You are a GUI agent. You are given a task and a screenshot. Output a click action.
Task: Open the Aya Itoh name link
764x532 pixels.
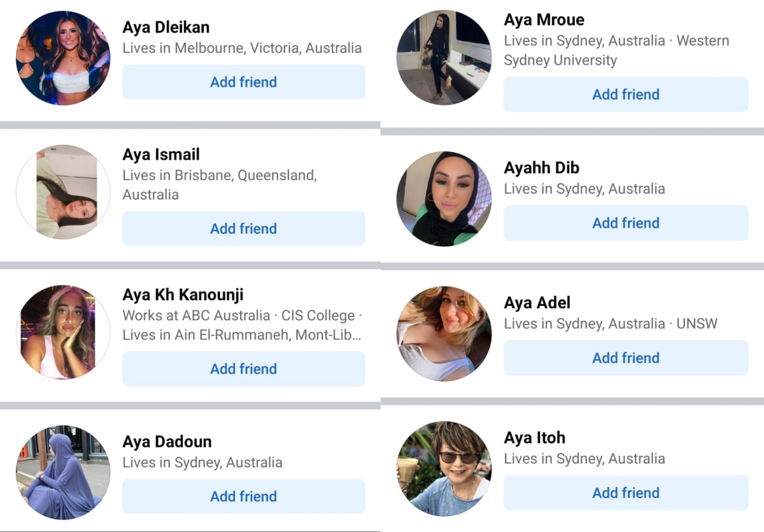click(x=534, y=438)
